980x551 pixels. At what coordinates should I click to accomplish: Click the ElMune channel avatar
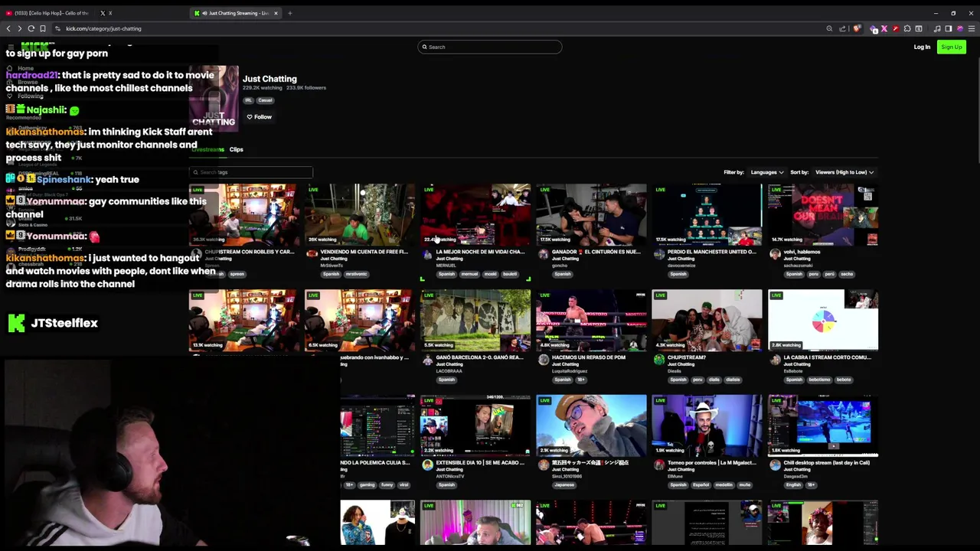[659, 465]
